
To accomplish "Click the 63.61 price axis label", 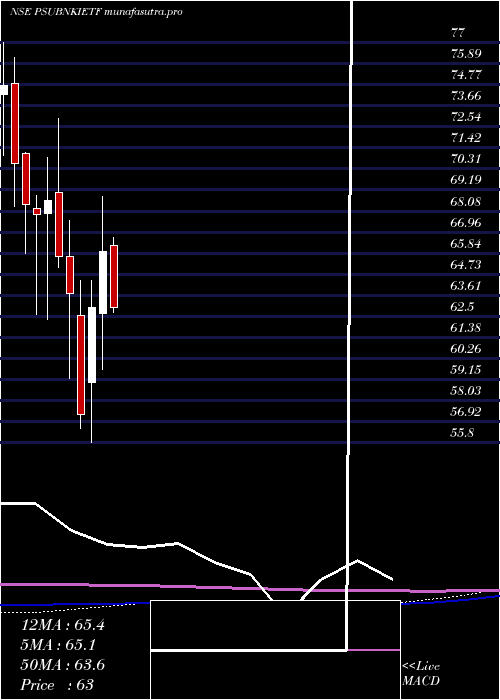I will click(x=466, y=286).
